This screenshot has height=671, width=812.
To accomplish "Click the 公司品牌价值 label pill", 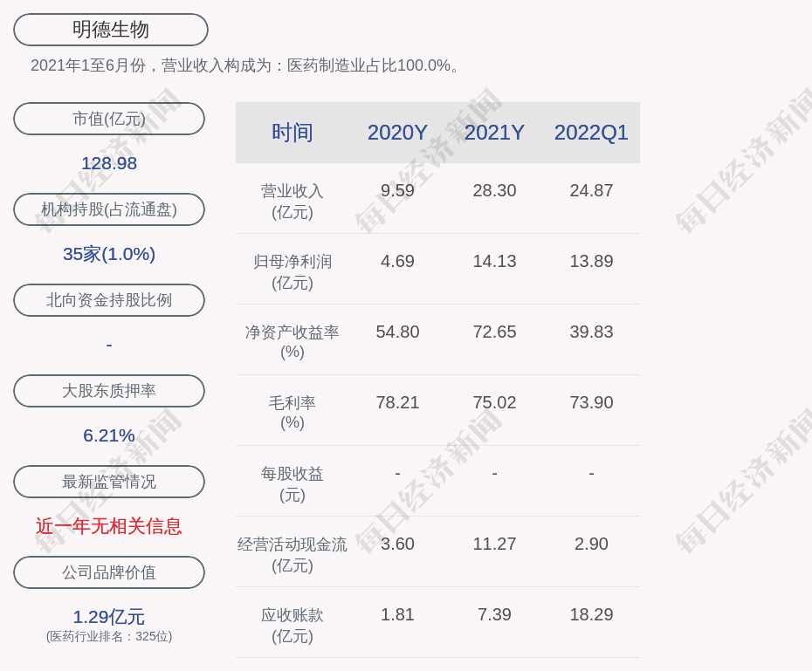I will click(109, 572).
